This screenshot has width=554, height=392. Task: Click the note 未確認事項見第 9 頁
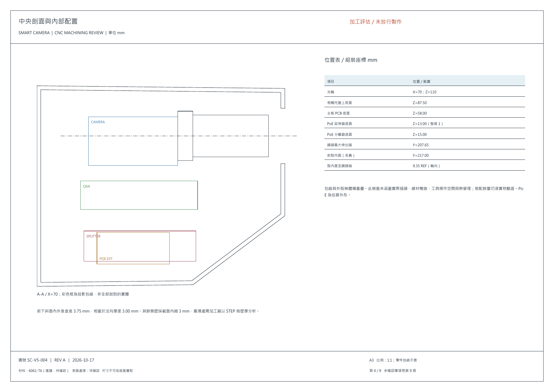point(400,371)
